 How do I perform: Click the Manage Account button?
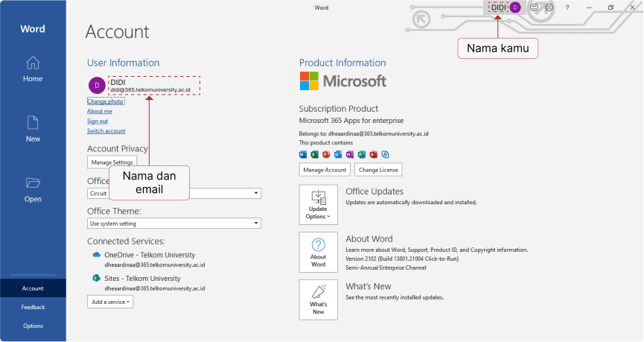(x=325, y=170)
